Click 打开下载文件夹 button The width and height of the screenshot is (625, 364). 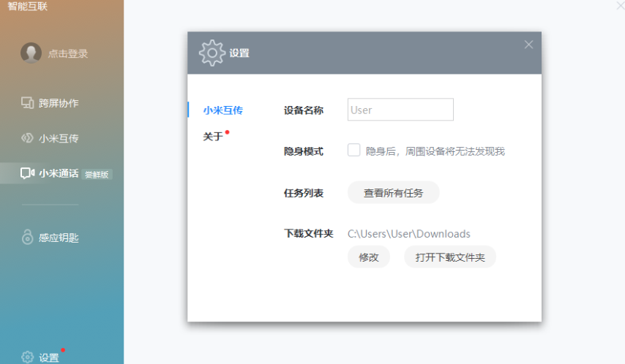(x=450, y=257)
